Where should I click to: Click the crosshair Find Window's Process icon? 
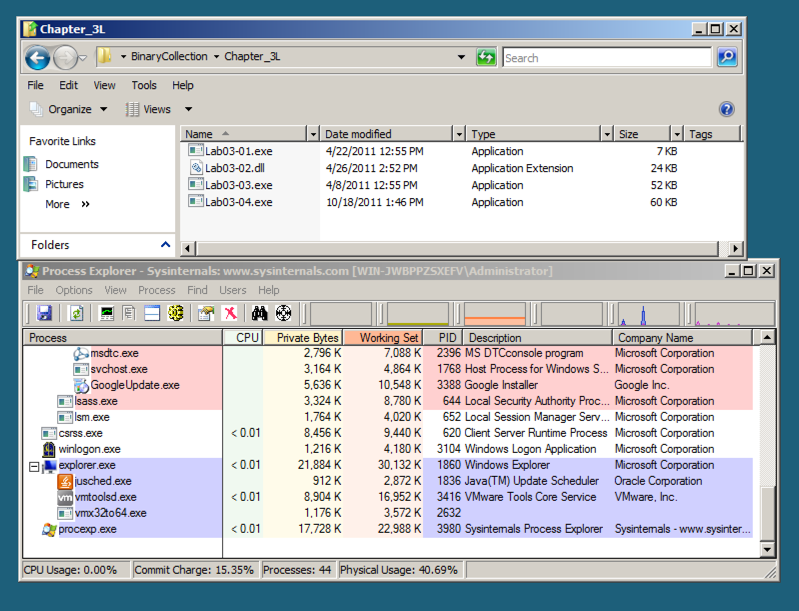tap(283, 314)
